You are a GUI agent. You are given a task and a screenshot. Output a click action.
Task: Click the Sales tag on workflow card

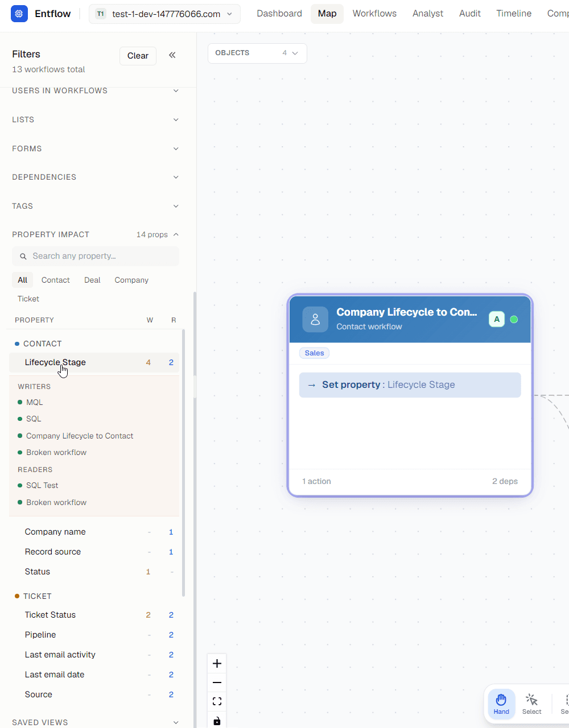coord(314,353)
